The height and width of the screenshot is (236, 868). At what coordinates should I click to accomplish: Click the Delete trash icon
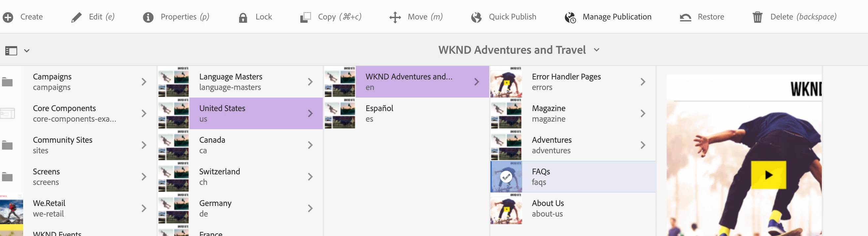click(x=757, y=17)
